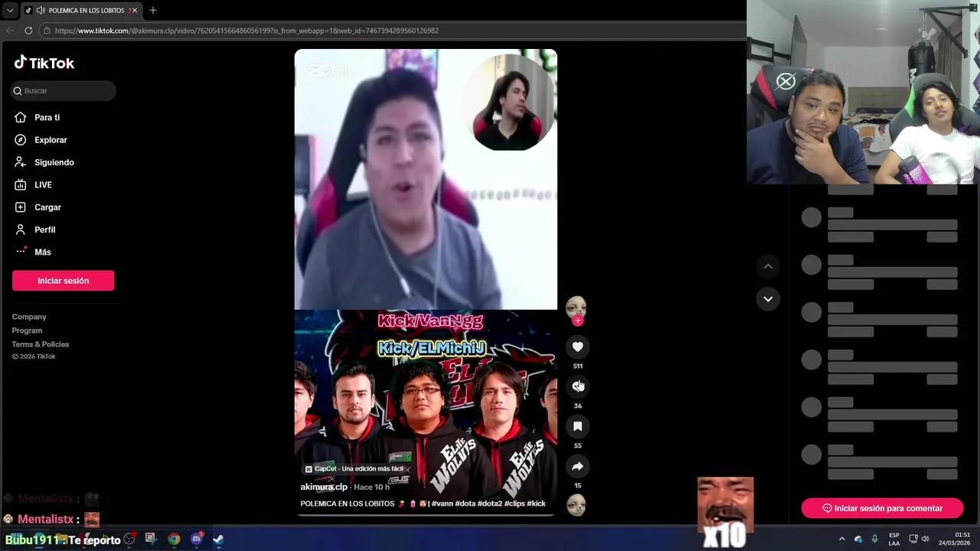Click the browser address bar URL
This screenshot has width=980, height=551.
pyautogui.click(x=247, y=31)
